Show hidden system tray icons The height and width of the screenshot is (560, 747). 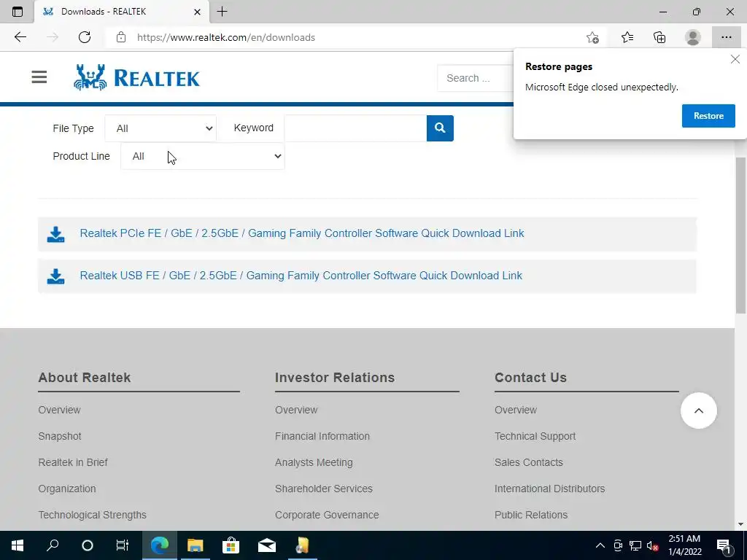point(600,545)
